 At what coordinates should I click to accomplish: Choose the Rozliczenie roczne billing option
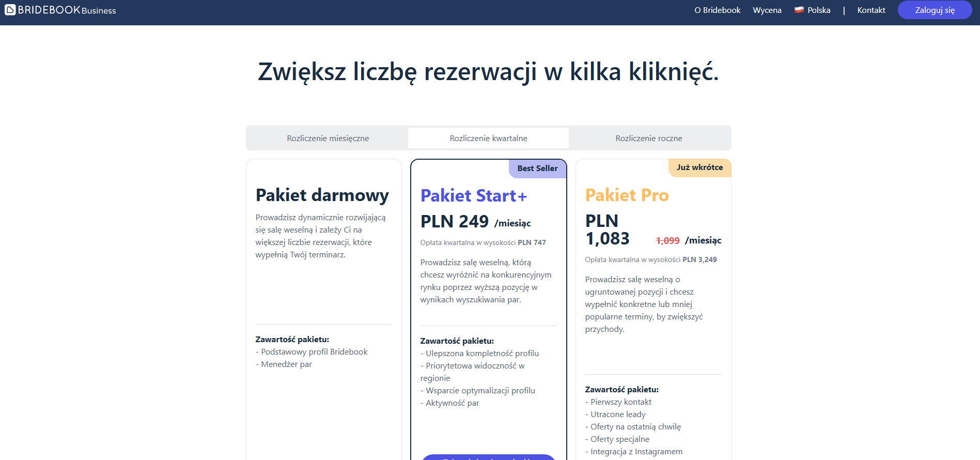point(648,139)
